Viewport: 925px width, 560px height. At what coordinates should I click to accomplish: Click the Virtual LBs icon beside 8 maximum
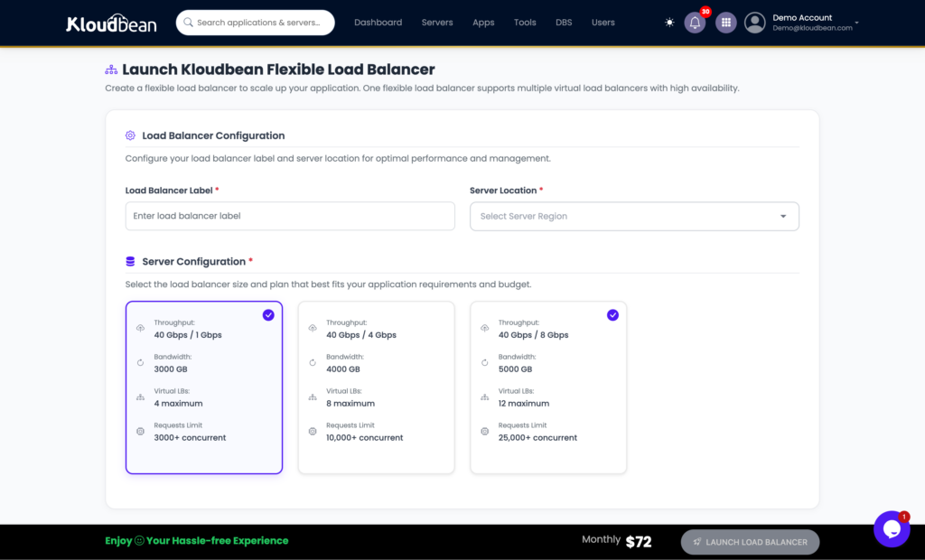(313, 397)
